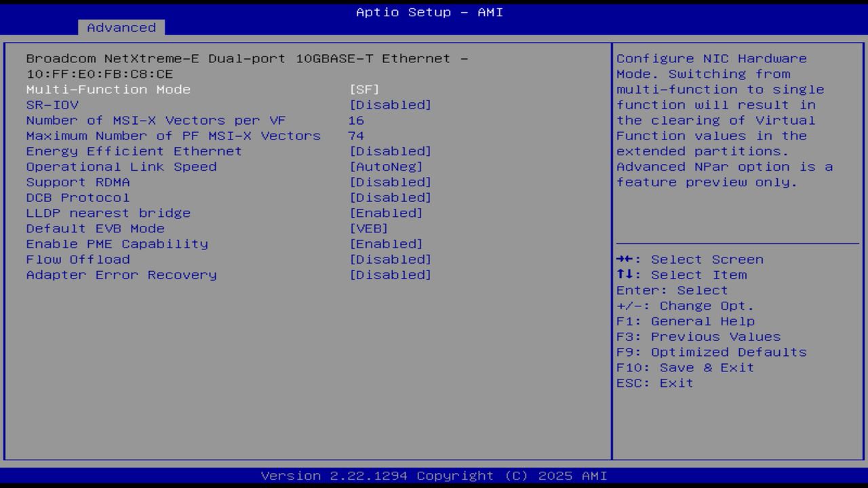Viewport: 868px width, 488px height.
Task: Select the Broadcom NetXtreme-E adapter heading
Action: pyautogui.click(x=247, y=58)
